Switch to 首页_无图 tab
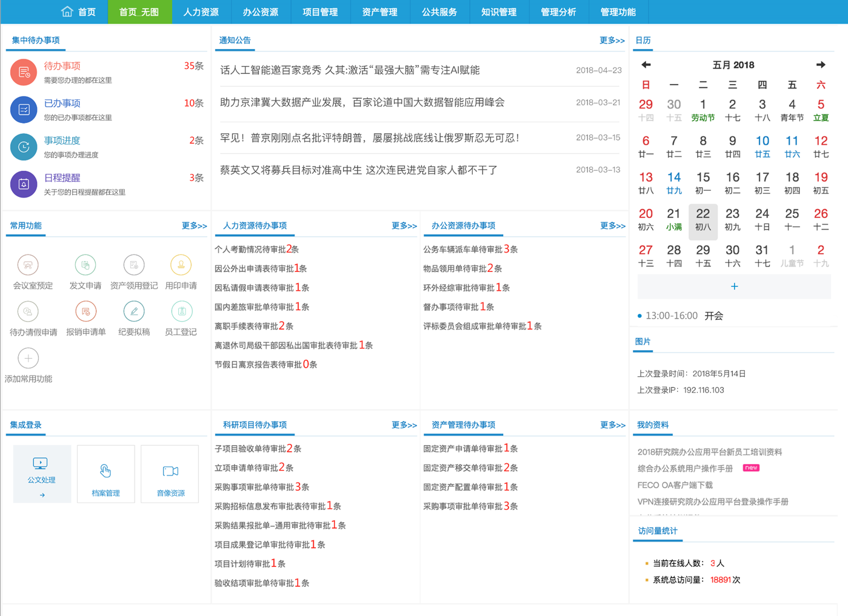 (x=139, y=12)
